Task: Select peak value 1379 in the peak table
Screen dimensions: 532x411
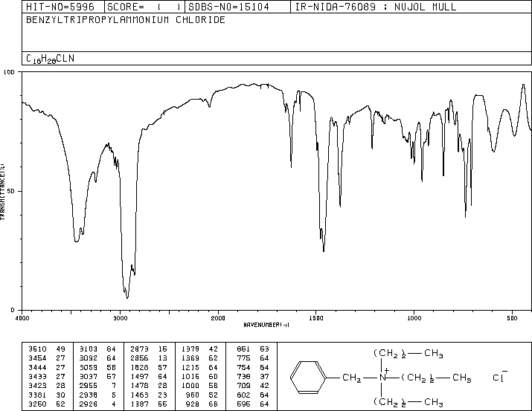Action: tap(190, 349)
